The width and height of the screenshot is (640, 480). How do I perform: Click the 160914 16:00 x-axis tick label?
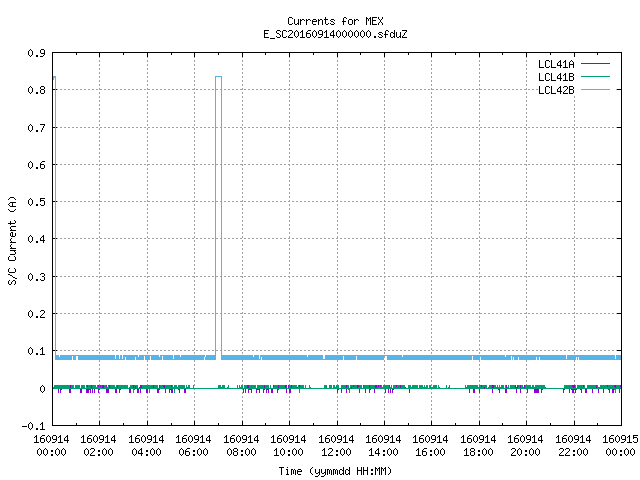coord(431,446)
